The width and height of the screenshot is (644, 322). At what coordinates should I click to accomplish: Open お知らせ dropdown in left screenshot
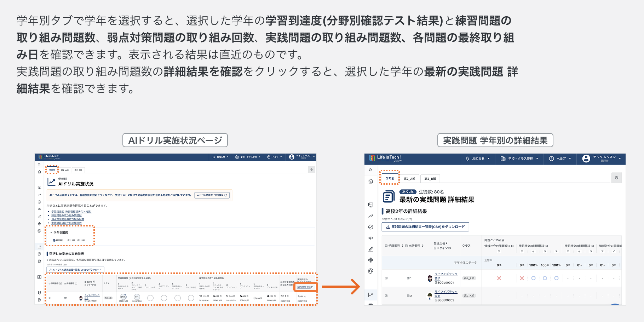click(x=220, y=157)
